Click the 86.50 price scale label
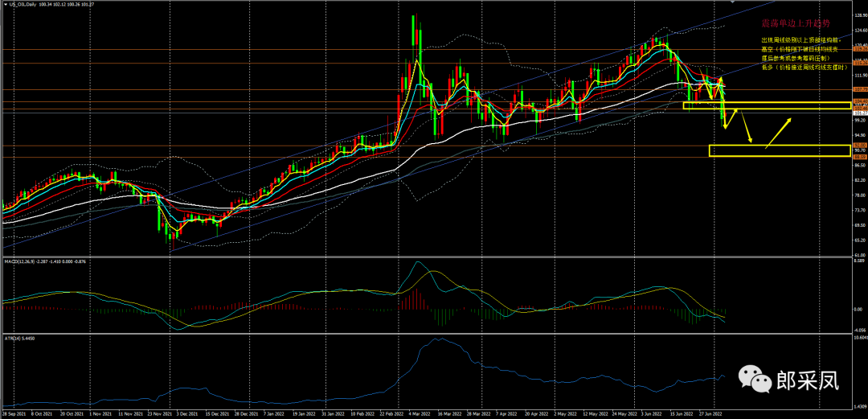 click(860, 165)
